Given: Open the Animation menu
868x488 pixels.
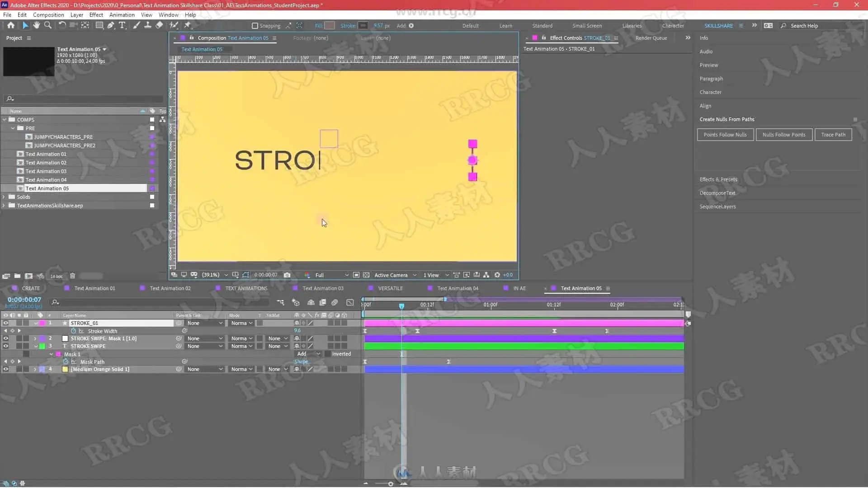Looking at the screenshot, I should point(122,14).
